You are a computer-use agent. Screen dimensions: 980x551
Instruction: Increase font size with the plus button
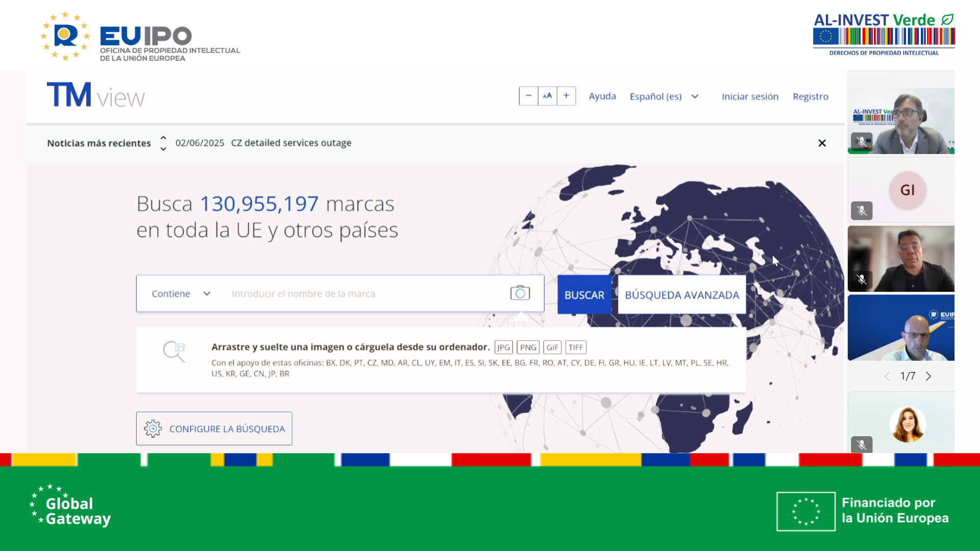(x=566, y=96)
